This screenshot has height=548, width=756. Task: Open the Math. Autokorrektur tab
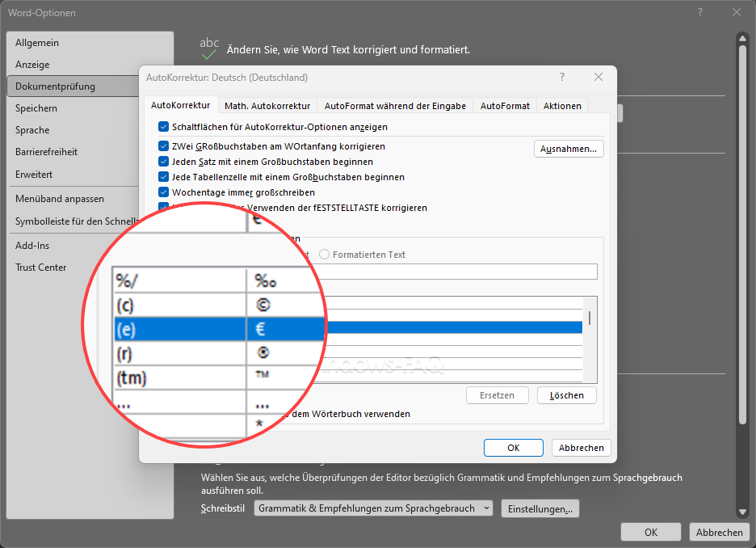[267, 106]
